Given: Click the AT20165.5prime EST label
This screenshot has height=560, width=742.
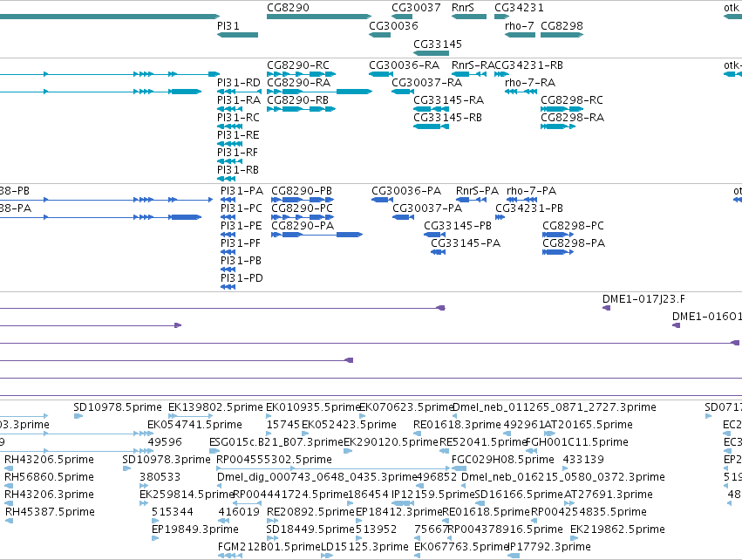Looking at the screenshot, I should pyautogui.click(x=589, y=425).
